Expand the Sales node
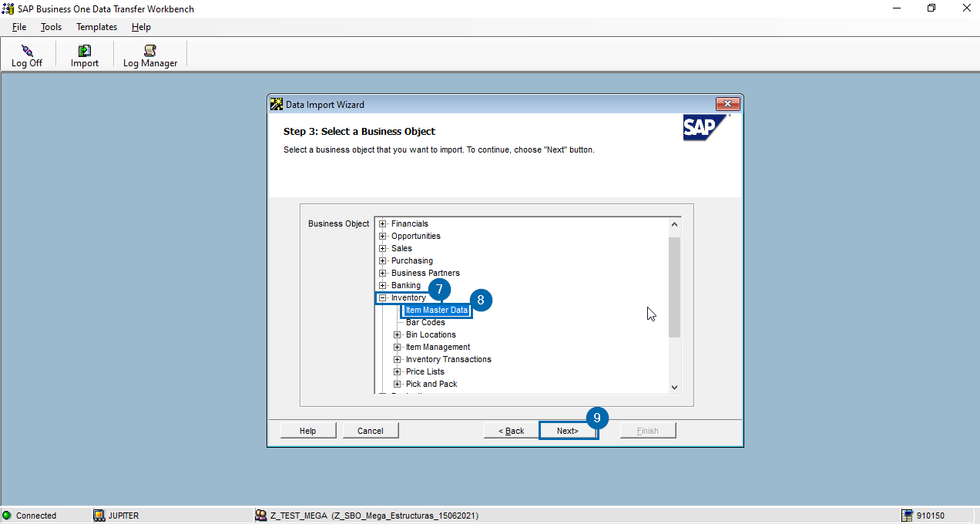The width and height of the screenshot is (980, 524). pyautogui.click(x=382, y=248)
